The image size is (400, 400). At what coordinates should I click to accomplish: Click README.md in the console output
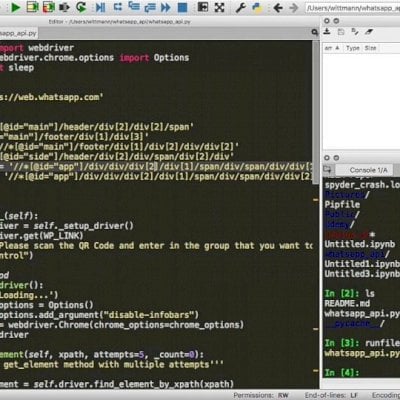347,304
